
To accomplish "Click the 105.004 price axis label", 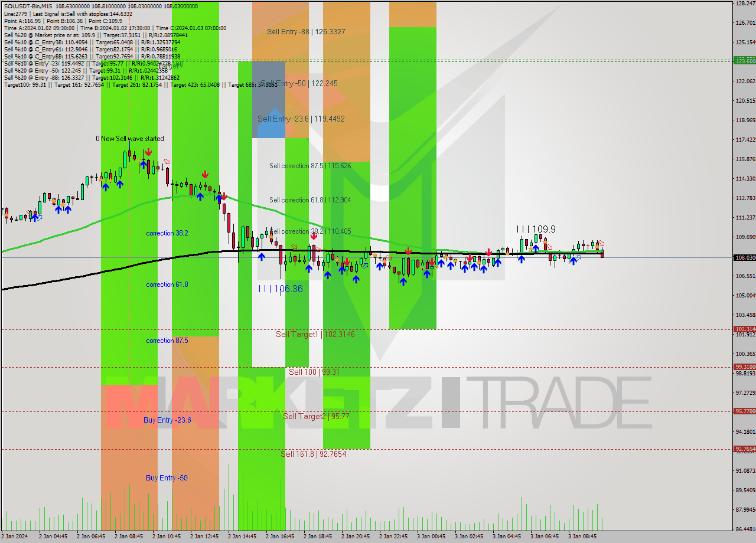I will point(745,296).
